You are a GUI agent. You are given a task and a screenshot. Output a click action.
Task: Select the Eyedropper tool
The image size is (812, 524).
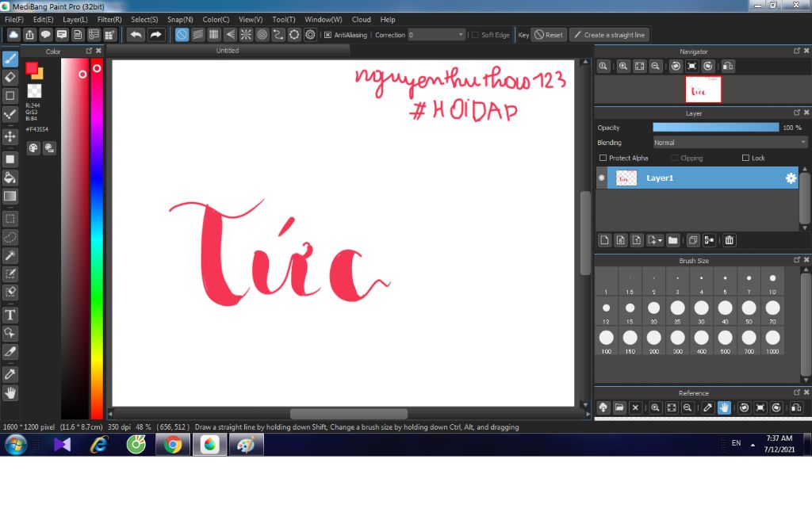click(10, 374)
